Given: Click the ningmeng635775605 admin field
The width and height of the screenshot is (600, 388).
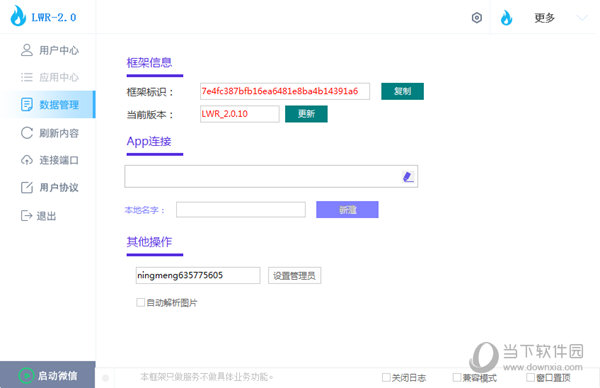Looking at the screenshot, I should coord(198,276).
